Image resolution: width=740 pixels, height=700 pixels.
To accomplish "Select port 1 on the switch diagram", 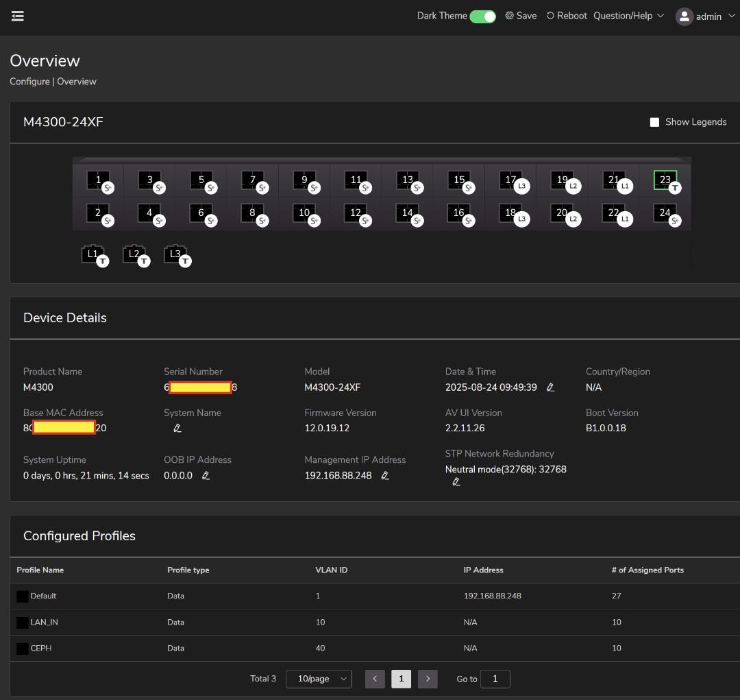I will point(98,180).
